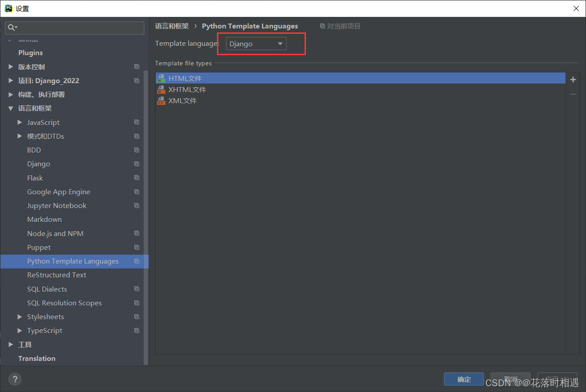Open Puppet settings page

click(x=39, y=247)
